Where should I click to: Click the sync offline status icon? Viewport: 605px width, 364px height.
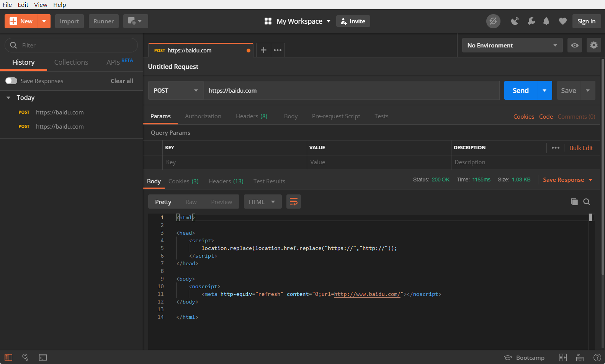(493, 21)
